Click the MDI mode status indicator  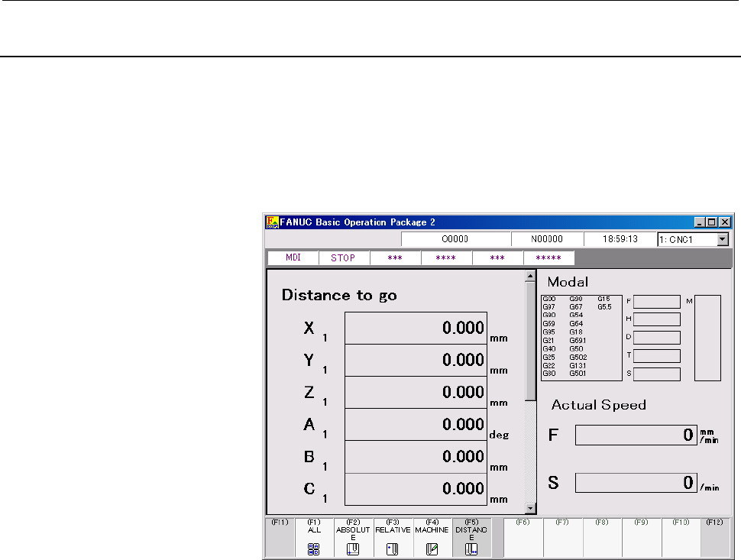coord(293,257)
